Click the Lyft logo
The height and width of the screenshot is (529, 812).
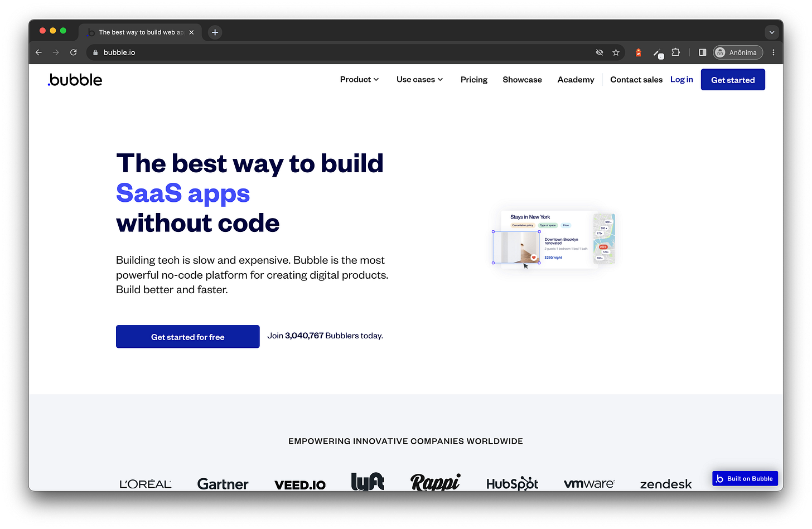tap(368, 482)
